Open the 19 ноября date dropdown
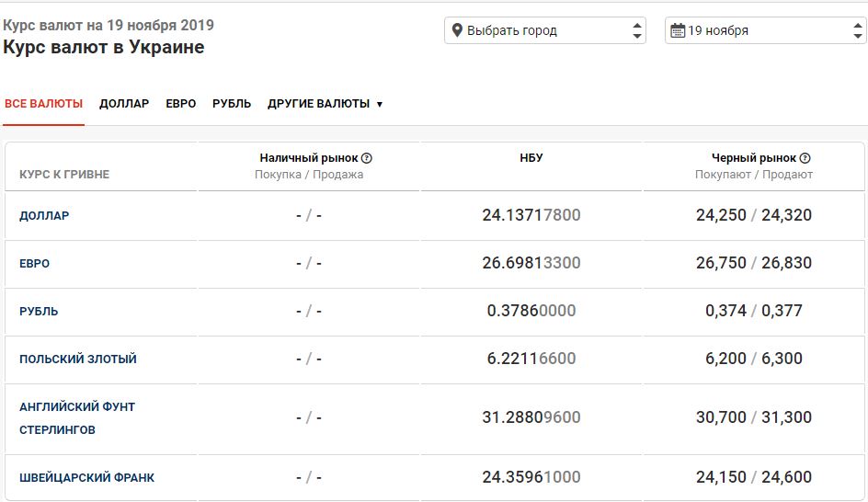Viewport: 868px width, 502px height. 765,30
